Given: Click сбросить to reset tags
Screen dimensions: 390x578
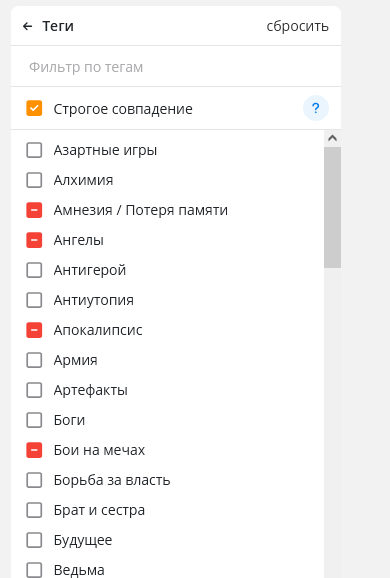Looking at the screenshot, I should (297, 26).
